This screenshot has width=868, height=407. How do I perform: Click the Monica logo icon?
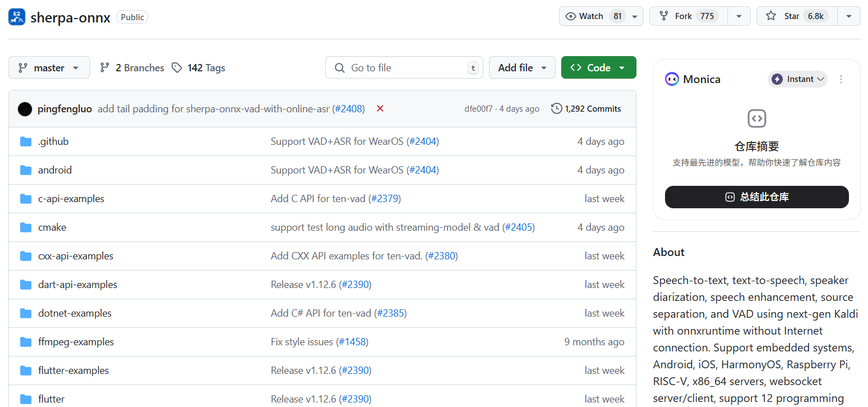[672, 79]
